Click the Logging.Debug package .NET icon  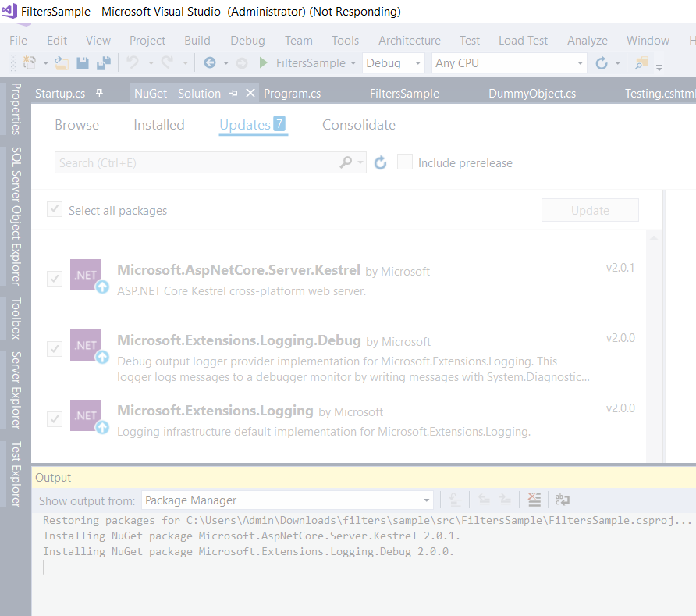[86, 344]
